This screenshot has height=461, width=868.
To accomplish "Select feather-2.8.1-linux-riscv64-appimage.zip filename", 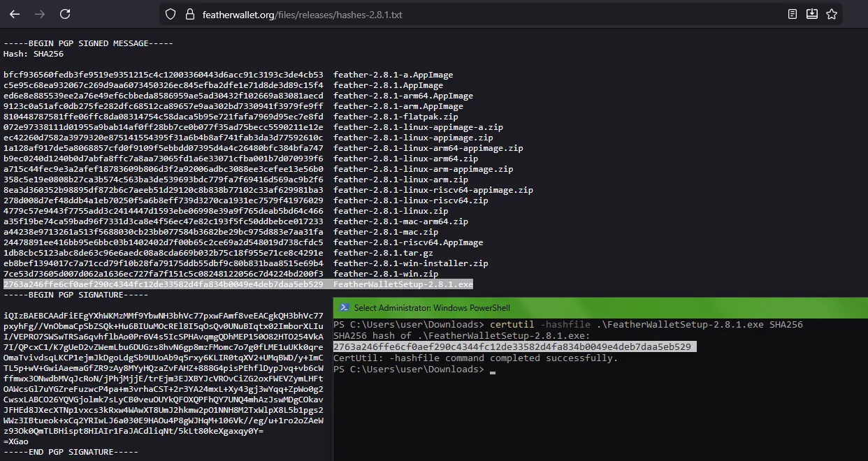I will click(x=433, y=190).
